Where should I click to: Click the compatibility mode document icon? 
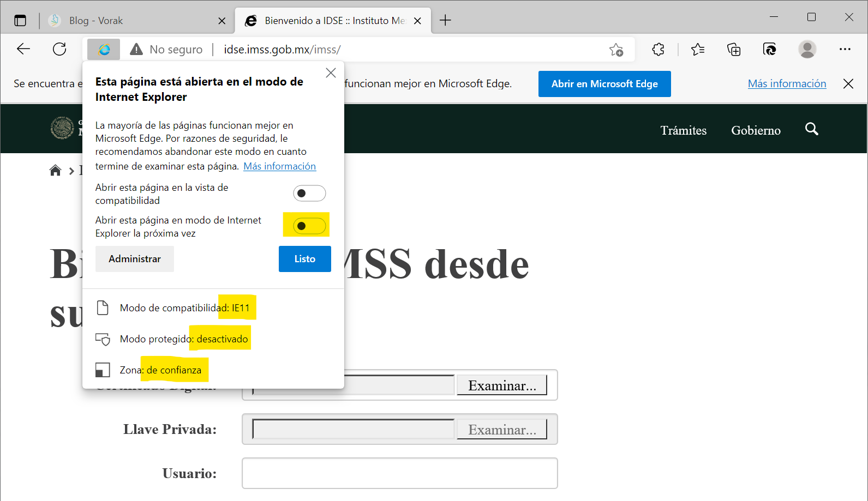pos(103,308)
